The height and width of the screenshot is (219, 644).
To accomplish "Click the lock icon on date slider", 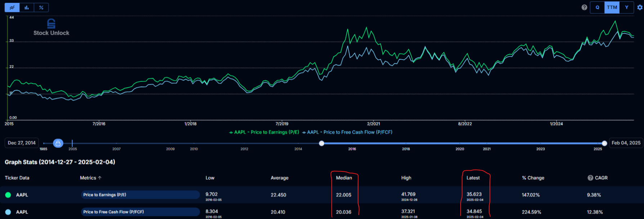I will coord(58,143).
